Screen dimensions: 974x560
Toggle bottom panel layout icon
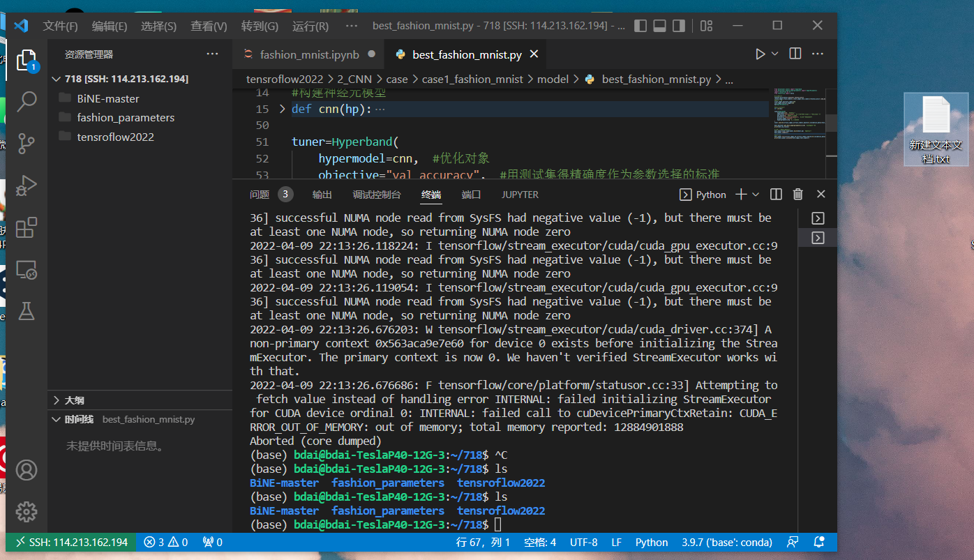[x=659, y=26]
